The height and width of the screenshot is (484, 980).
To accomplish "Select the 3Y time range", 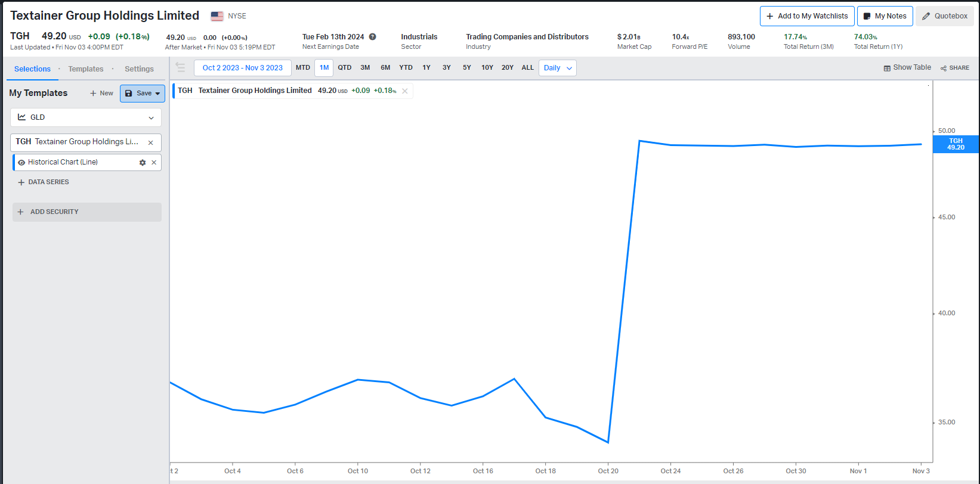I will (447, 68).
